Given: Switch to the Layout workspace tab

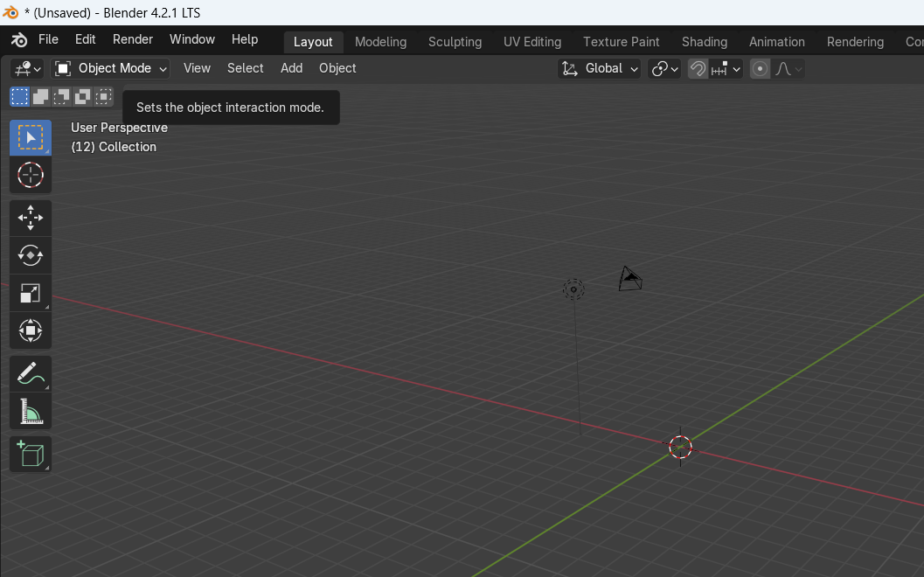Looking at the screenshot, I should click(313, 42).
